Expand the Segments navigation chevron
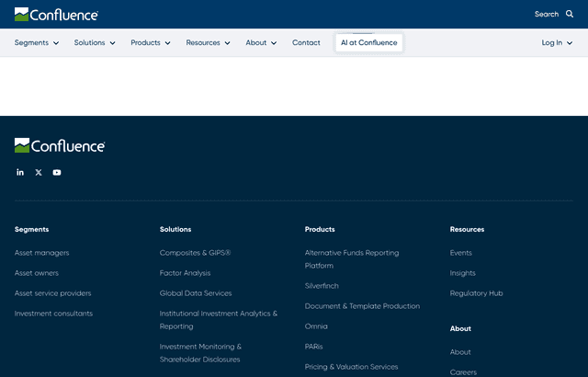This screenshot has height=377, width=588. (56, 43)
